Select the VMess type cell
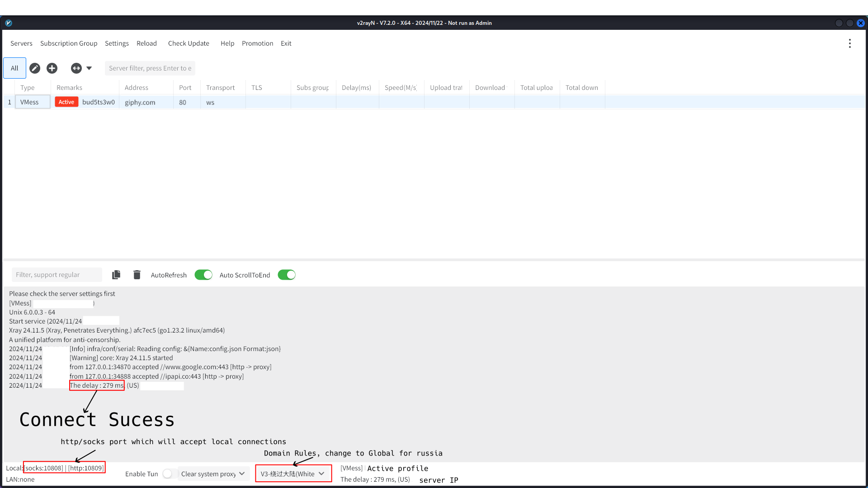The image size is (868, 488). point(33,102)
